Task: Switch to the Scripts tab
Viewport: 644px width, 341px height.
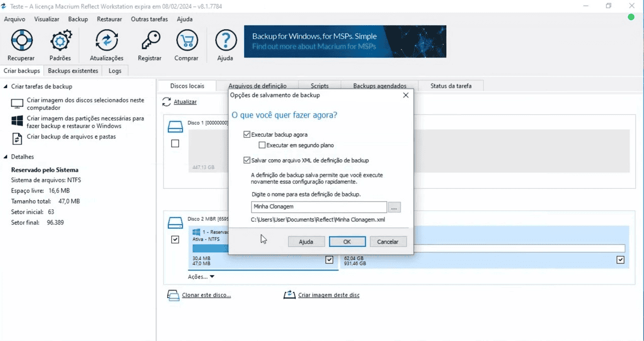Action: click(x=319, y=86)
